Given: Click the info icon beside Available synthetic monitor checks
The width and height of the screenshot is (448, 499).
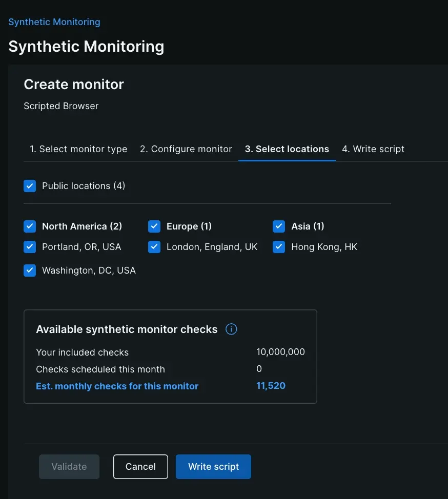Looking at the screenshot, I should click(231, 329).
